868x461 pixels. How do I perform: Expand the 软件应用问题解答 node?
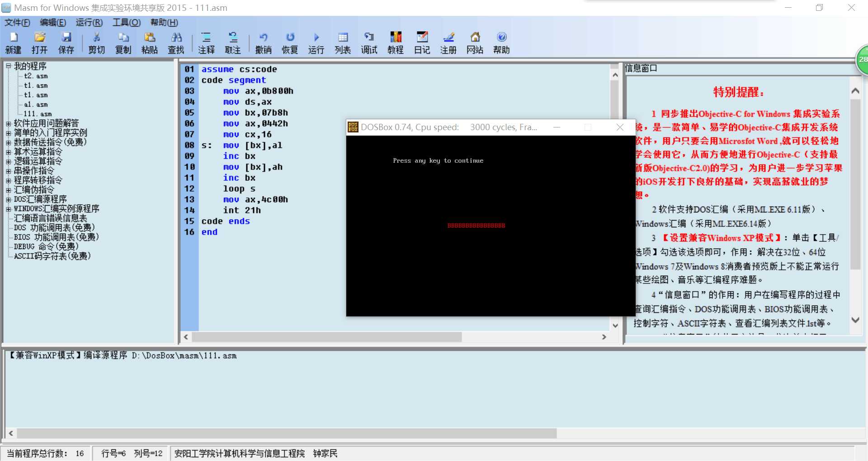(8, 123)
